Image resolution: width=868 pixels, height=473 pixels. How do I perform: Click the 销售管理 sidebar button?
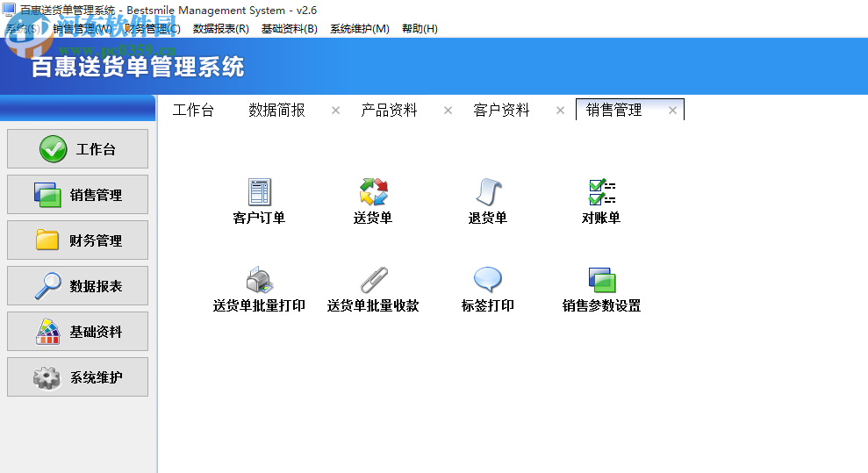click(77, 195)
